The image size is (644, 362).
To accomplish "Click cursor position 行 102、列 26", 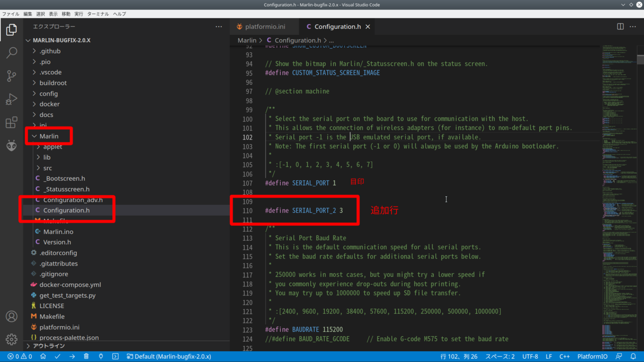I will [x=459, y=357].
